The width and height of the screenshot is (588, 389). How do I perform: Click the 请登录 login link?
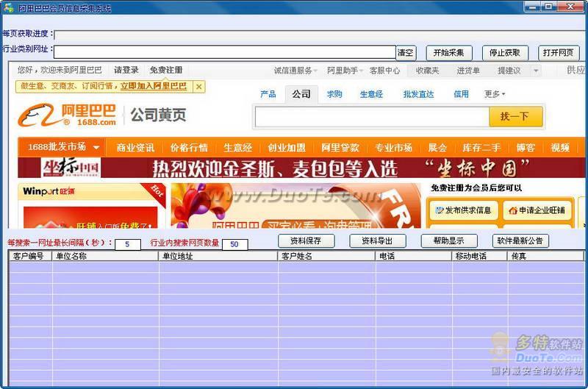pos(126,70)
